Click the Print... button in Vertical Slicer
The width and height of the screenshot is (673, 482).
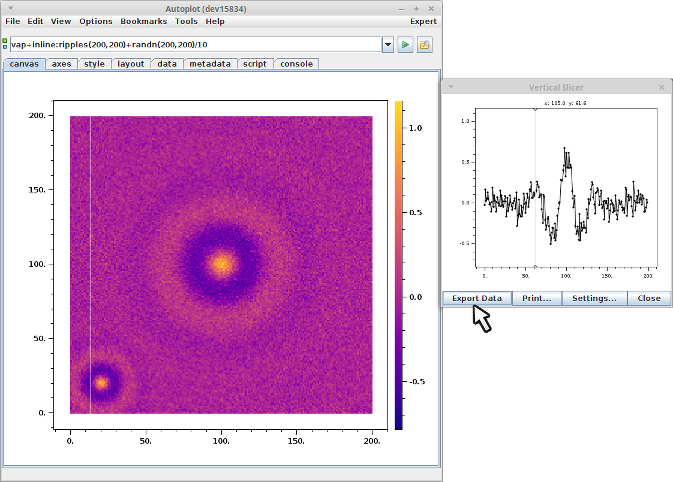coord(537,298)
